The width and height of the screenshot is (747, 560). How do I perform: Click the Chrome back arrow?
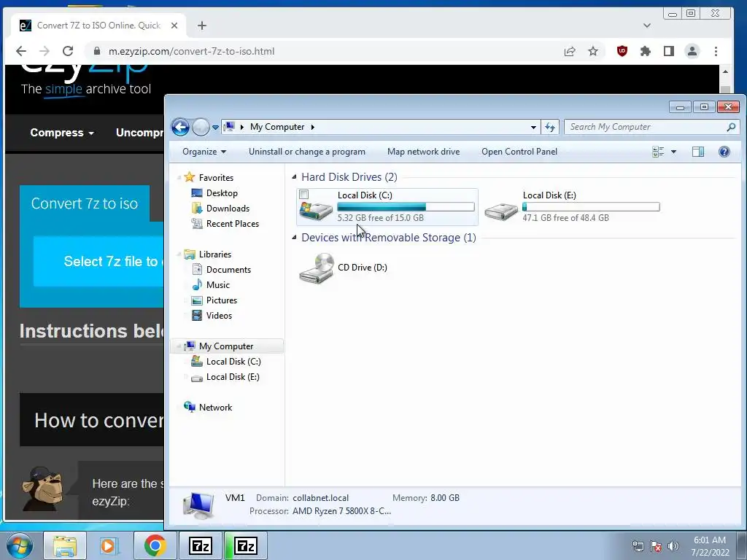point(21,51)
